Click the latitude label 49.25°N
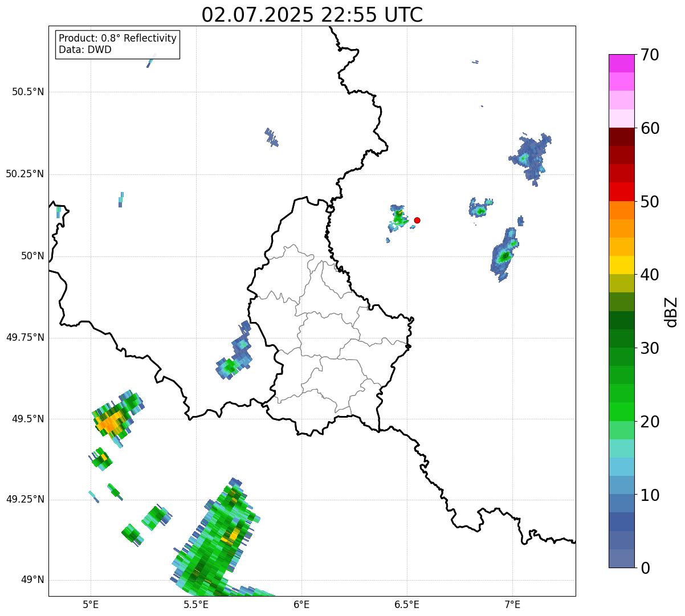The height and width of the screenshot is (616, 685). [x=25, y=499]
